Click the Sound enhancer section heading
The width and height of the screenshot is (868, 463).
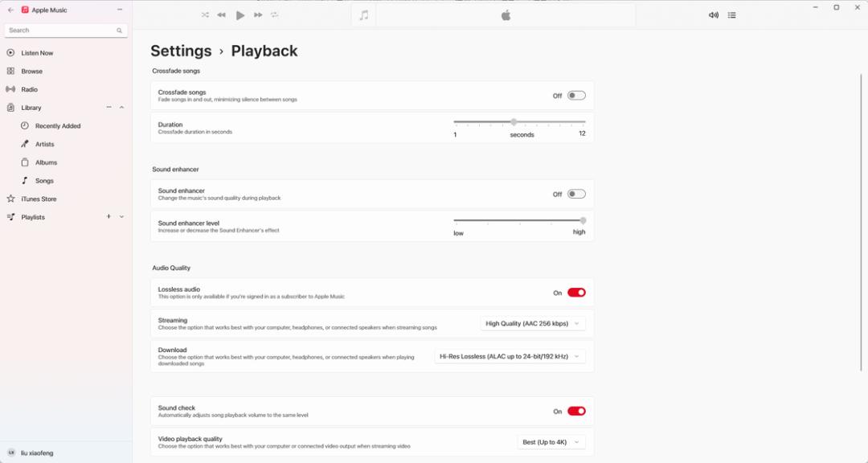point(175,170)
